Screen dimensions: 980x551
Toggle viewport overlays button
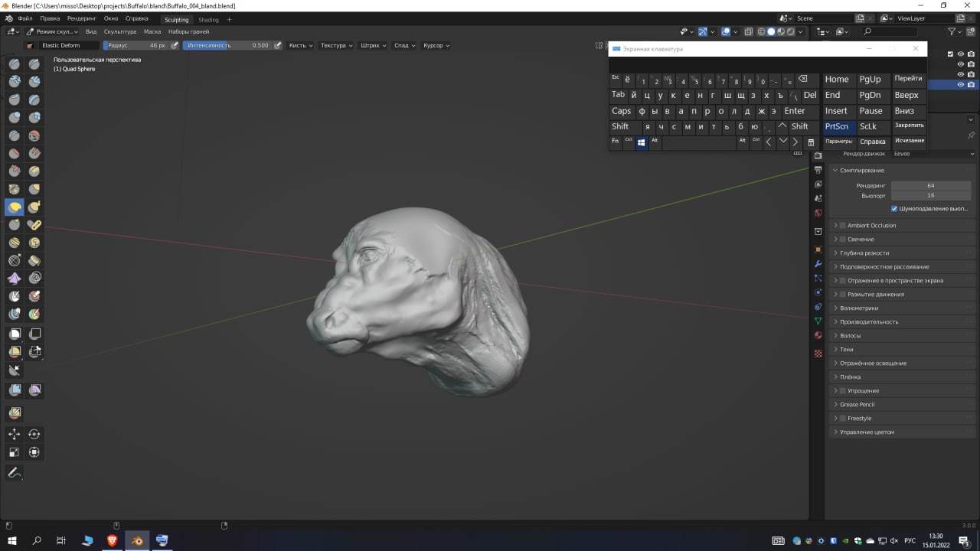pyautogui.click(x=725, y=31)
